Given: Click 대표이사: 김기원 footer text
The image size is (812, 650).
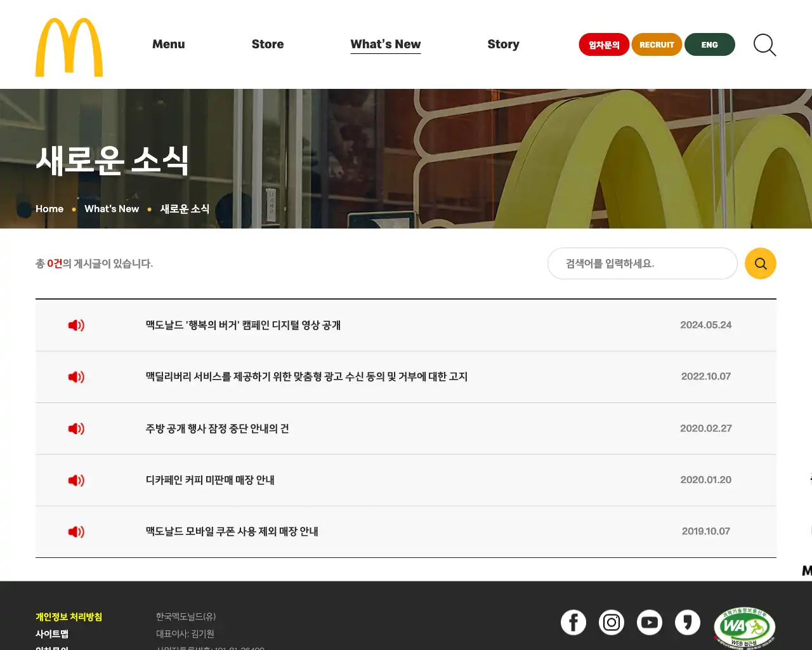Looking at the screenshot, I should click(185, 633).
